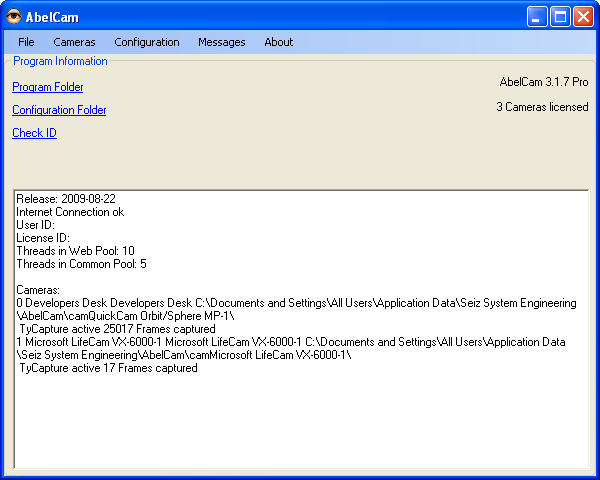Click the AbelCam eye icon in title bar
This screenshot has height=480, width=600.
click(x=14, y=16)
